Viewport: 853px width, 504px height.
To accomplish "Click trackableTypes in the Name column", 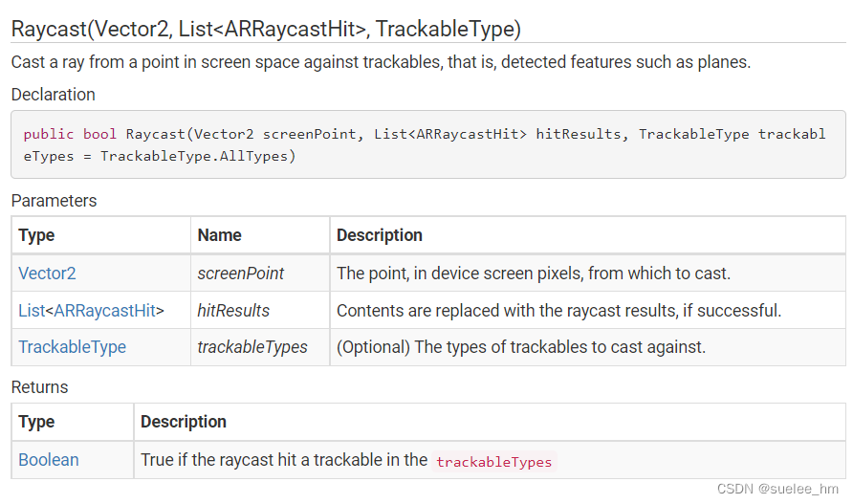I will point(252,347).
